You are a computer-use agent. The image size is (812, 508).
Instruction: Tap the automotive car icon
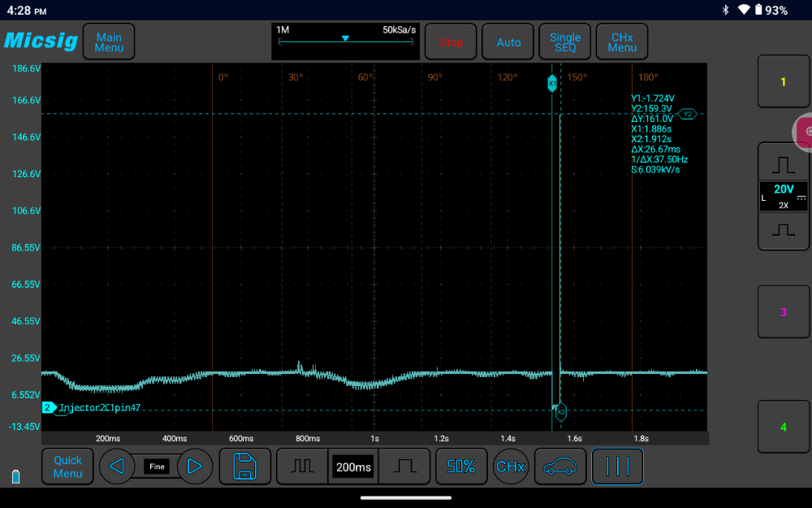[559, 467]
